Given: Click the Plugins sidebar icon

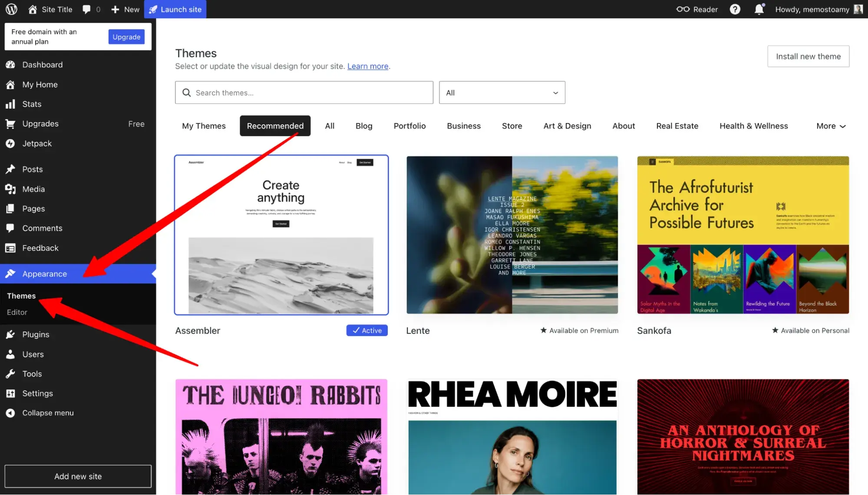Looking at the screenshot, I should click(10, 334).
